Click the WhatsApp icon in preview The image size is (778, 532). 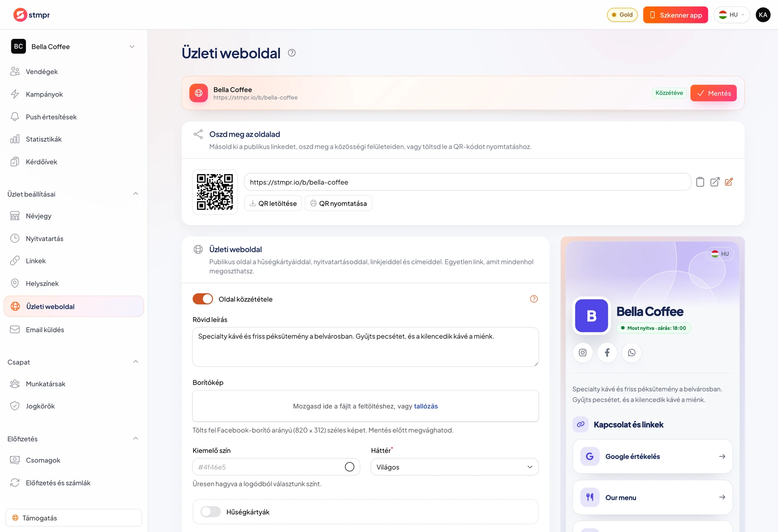coord(632,353)
